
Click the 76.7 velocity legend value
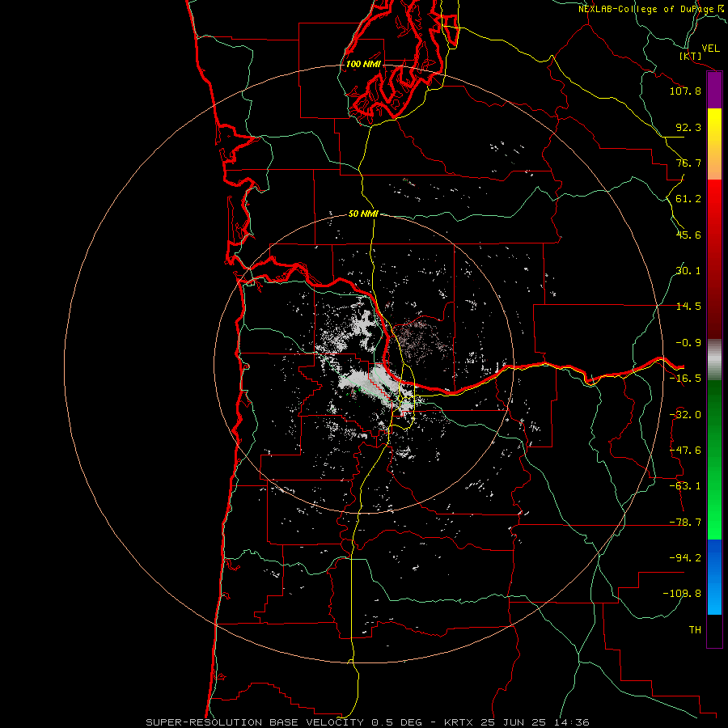tap(688, 163)
